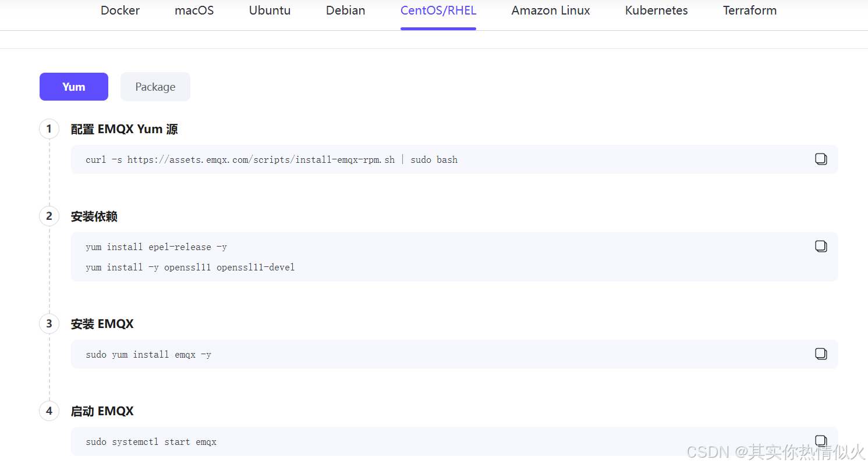This screenshot has height=467, width=868.
Task: Switch to the Kubernetes tab
Action: click(x=656, y=10)
